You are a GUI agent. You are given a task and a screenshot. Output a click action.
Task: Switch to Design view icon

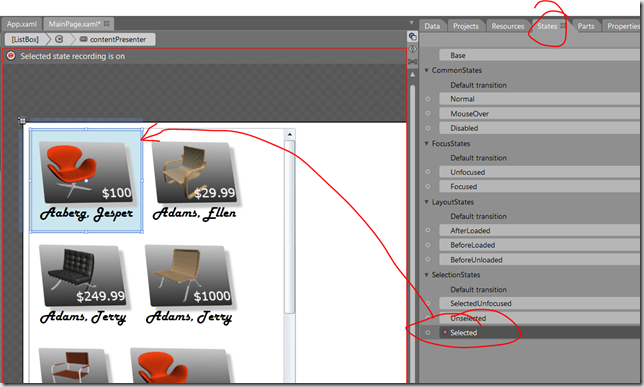click(x=412, y=37)
